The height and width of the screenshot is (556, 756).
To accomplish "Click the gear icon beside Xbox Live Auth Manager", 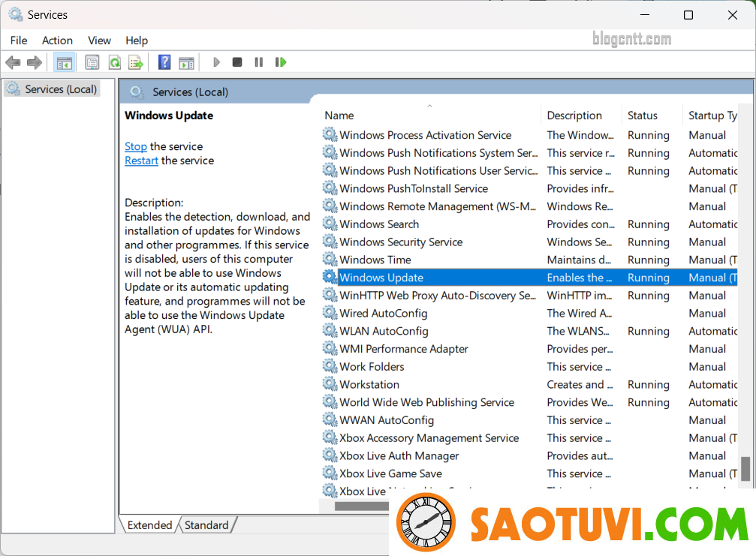I will click(x=330, y=455).
